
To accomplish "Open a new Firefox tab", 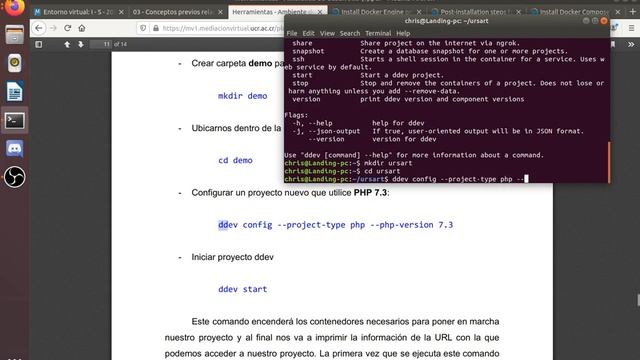I will pyautogui.click(x=633, y=12).
